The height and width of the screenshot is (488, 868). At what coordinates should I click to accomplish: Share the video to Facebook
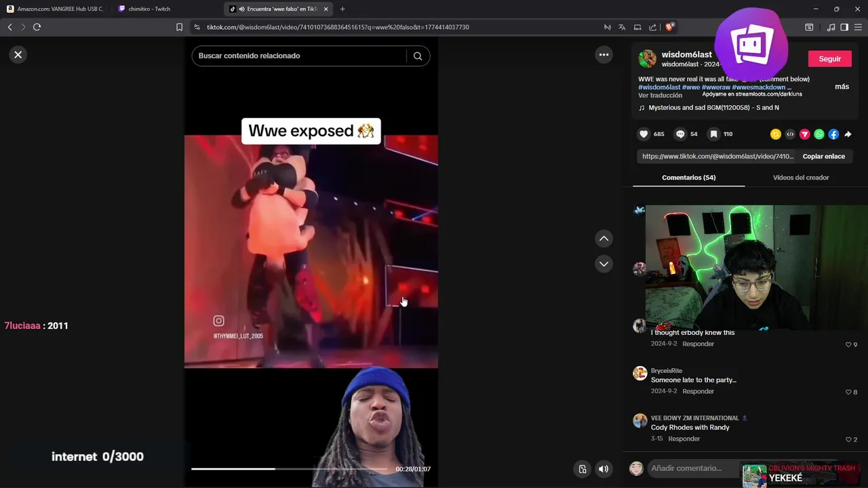click(833, 134)
